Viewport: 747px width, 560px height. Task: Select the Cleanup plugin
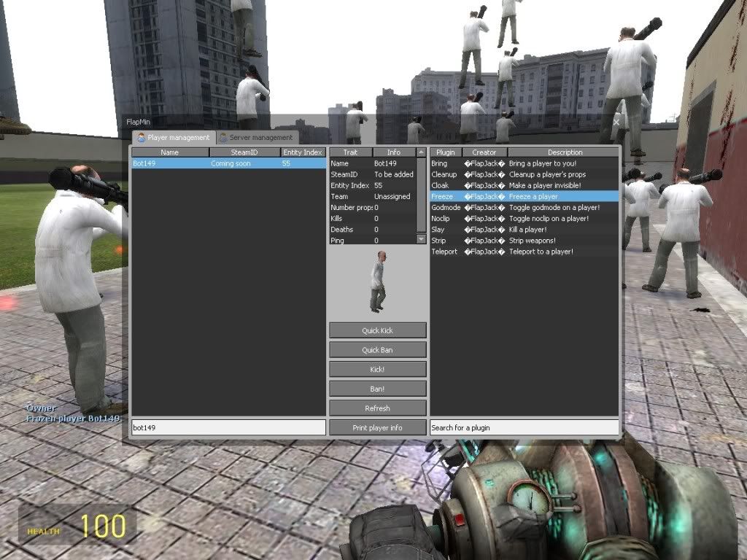pyautogui.click(x=525, y=174)
